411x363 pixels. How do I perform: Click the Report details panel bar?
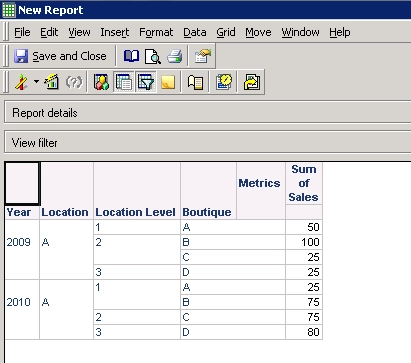pos(208,113)
